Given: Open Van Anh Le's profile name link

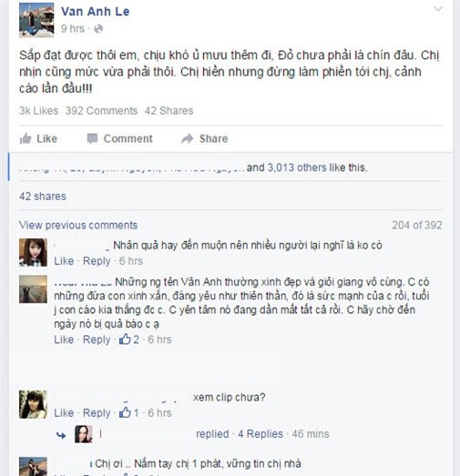Looking at the screenshot, I should (96, 12).
